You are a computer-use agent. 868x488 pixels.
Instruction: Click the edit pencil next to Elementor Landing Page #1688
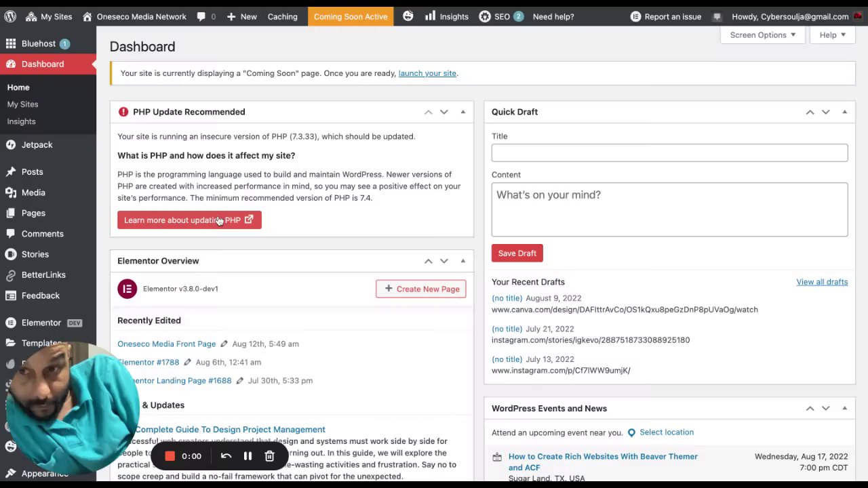(x=239, y=380)
